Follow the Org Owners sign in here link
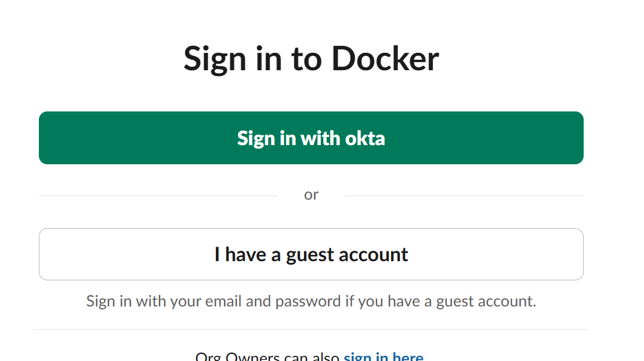This screenshot has height=361, width=644. tap(383, 356)
